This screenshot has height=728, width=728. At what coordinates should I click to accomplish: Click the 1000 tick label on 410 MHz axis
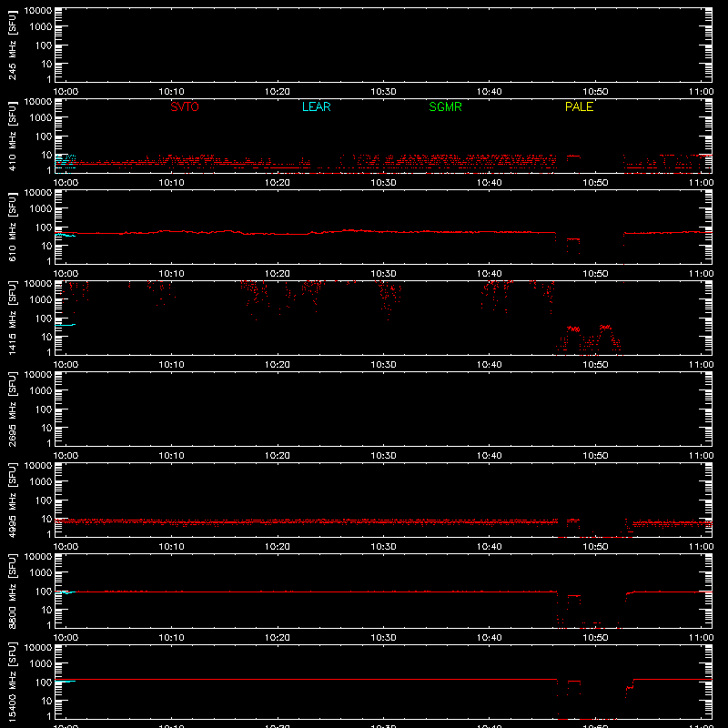(x=41, y=118)
